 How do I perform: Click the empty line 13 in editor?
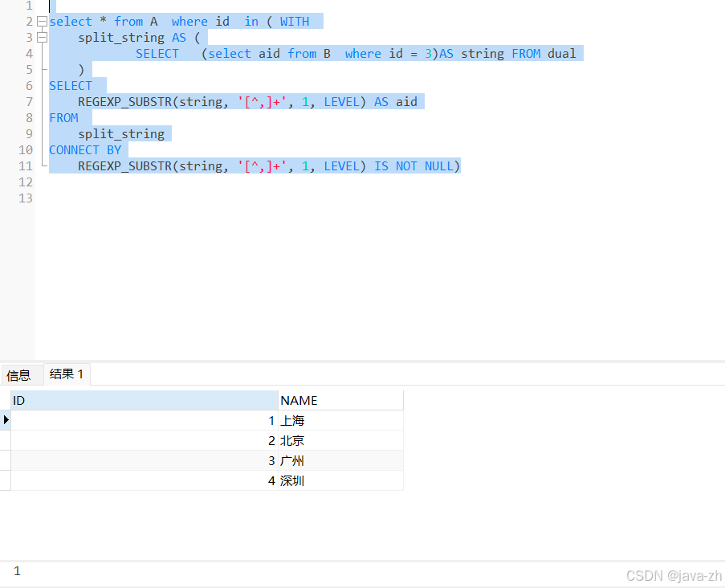click(x=241, y=198)
